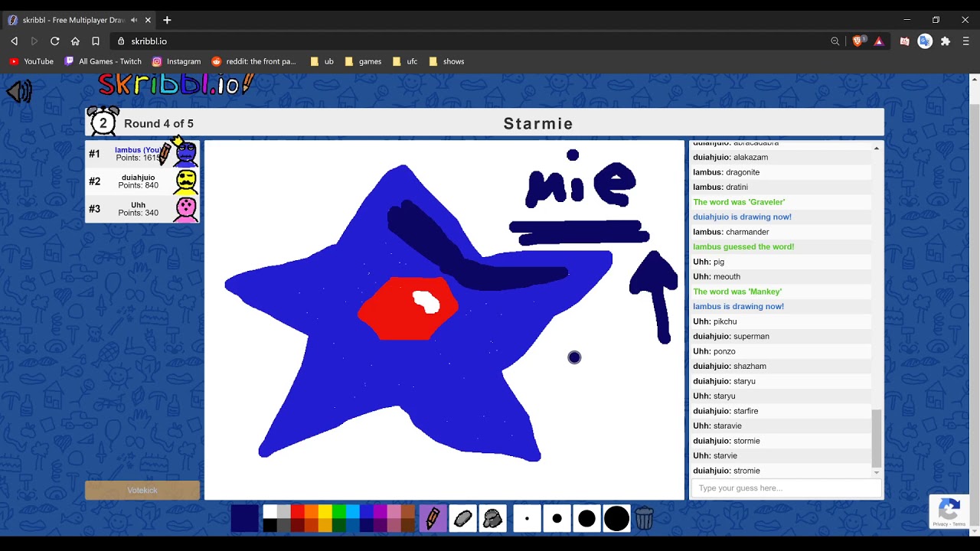Image resolution: width=980 pixels, height=551 pixels.
Task: Clear the canvas with the trash can
Action: 645,518
